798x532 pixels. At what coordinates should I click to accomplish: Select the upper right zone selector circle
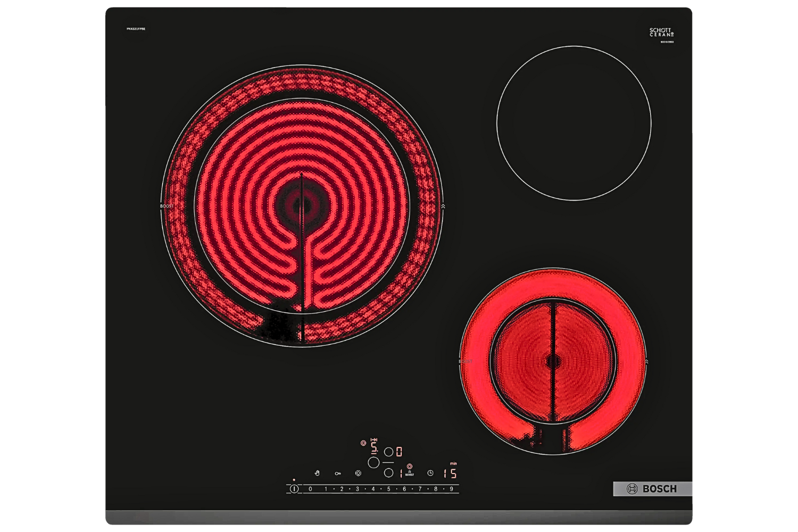click(x=389, y=452)
